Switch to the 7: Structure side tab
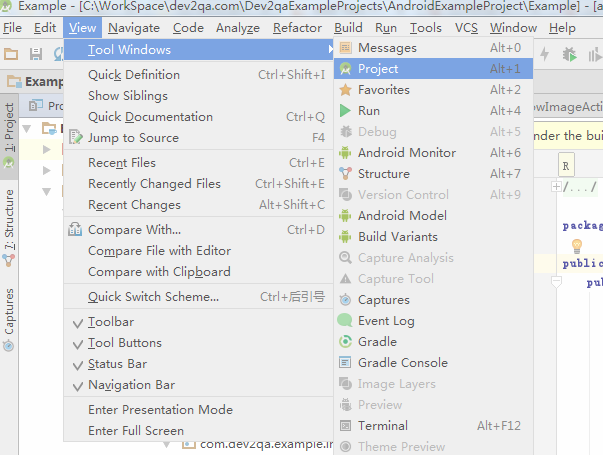This screenshot has width=603, height=455. (9, 220)
